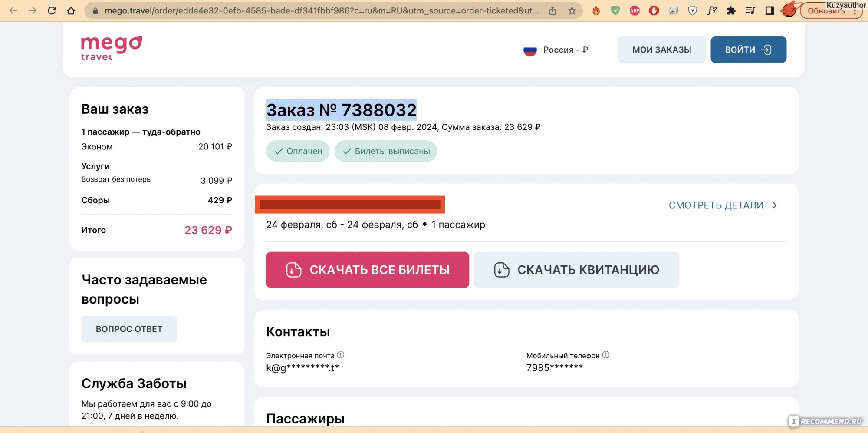Click the ВОЙТИ login button

click(748, 50)
